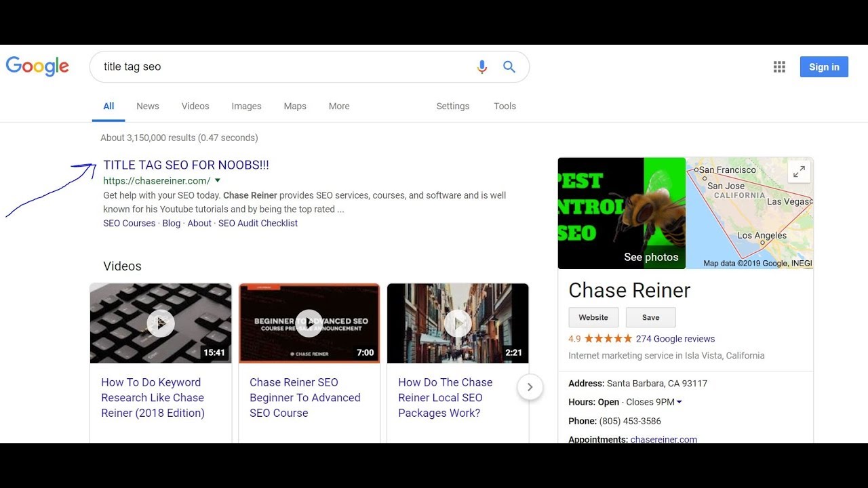Open the 274 Google reviews link
This screenshot has height=488, width=868.
coord(675,339)
